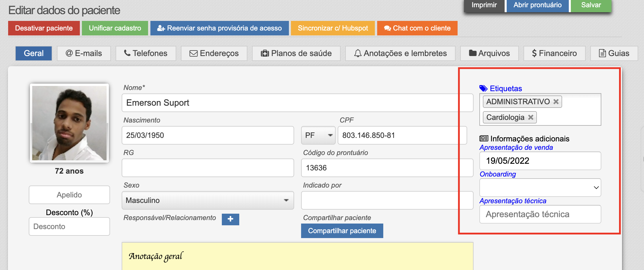Click the Desconto percentage field
Screen dimensions: 644x270
click(x=69, y=226)
